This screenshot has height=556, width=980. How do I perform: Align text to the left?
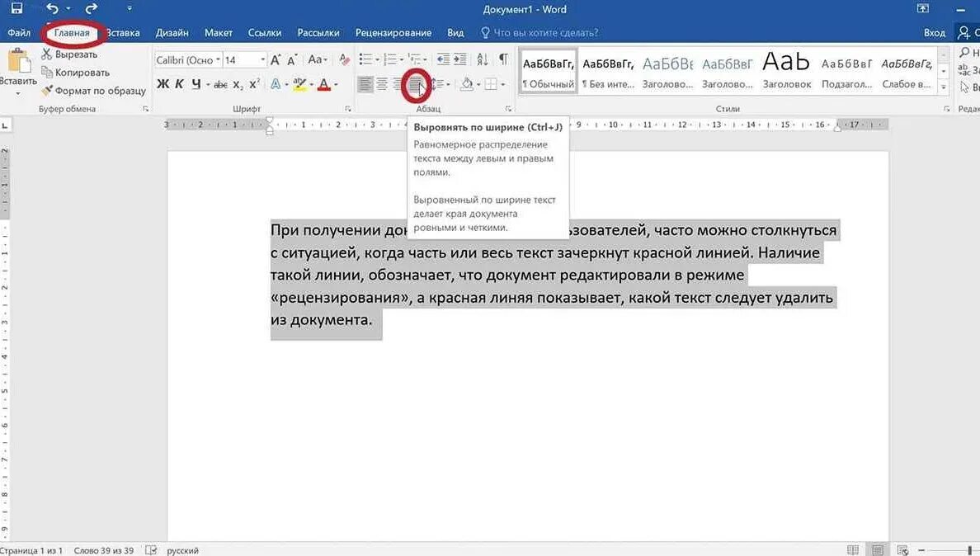click(x=365, y=83)
